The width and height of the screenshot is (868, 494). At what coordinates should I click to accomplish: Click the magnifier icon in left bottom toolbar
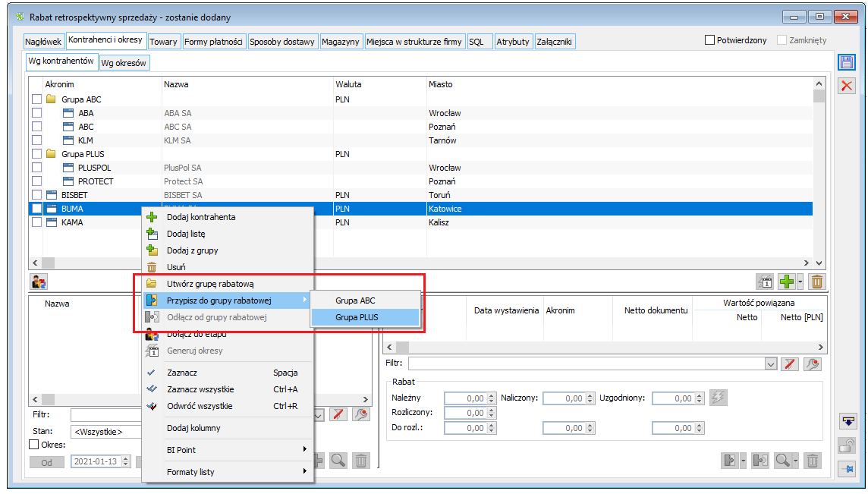pos(338,460)
